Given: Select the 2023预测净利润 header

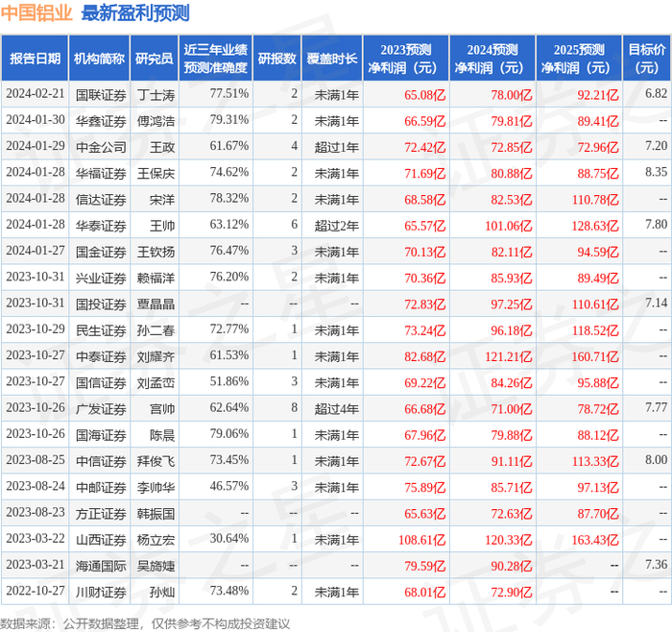Looking at the screenshot, I should 405,59.
